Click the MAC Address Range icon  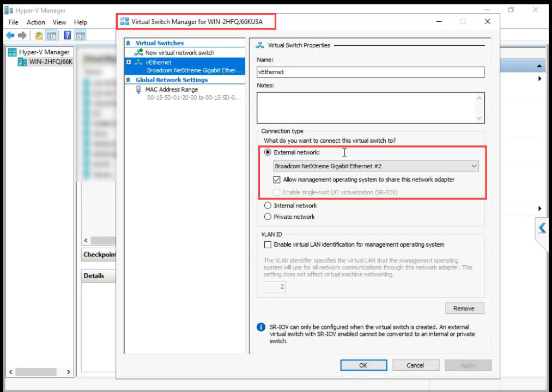tap(138, 90)
